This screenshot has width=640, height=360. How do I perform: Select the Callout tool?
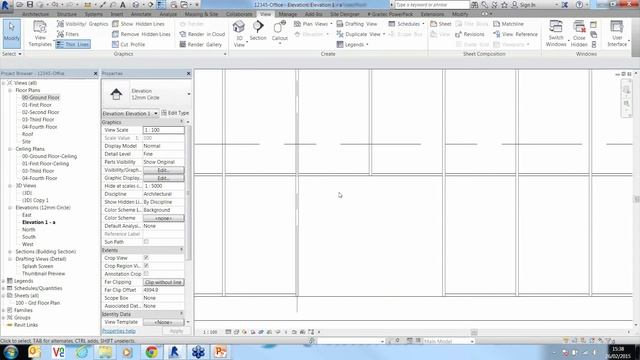[280, 32]
